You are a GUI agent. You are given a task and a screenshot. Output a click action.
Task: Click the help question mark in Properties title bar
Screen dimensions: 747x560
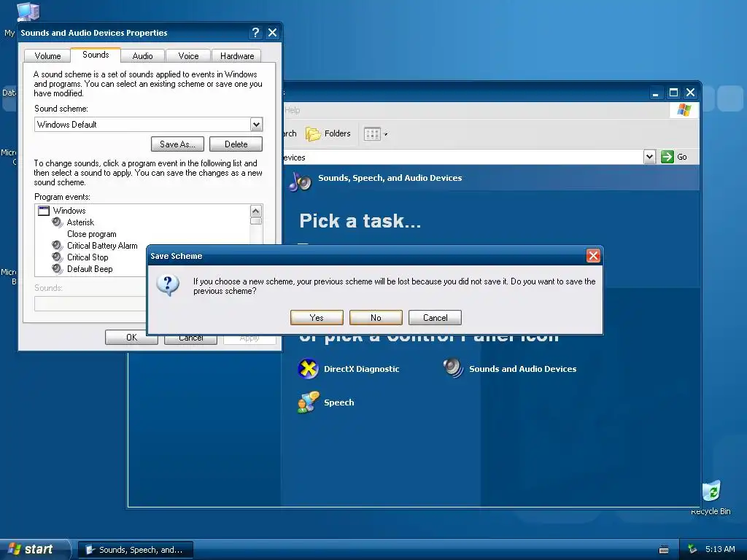256,32
